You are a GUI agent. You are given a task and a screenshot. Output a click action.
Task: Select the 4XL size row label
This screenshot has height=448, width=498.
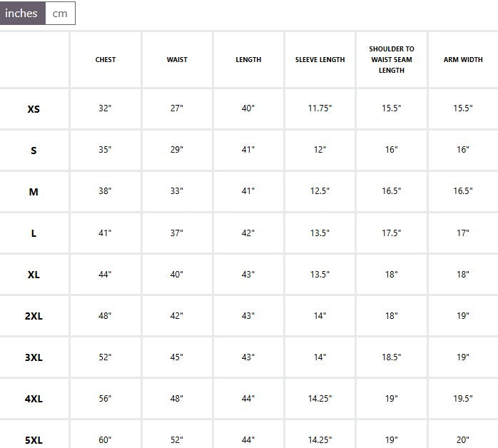34,399
